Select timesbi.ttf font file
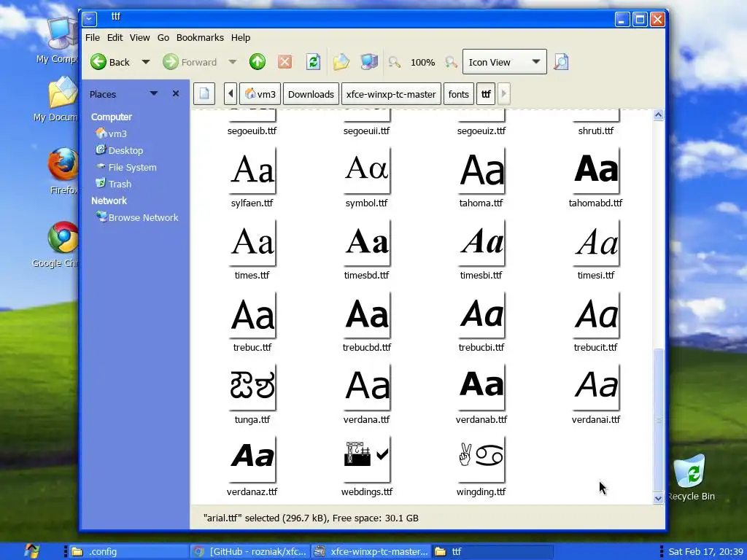The width and height of the screenshot is (747, 560). (x=481, y=250)
